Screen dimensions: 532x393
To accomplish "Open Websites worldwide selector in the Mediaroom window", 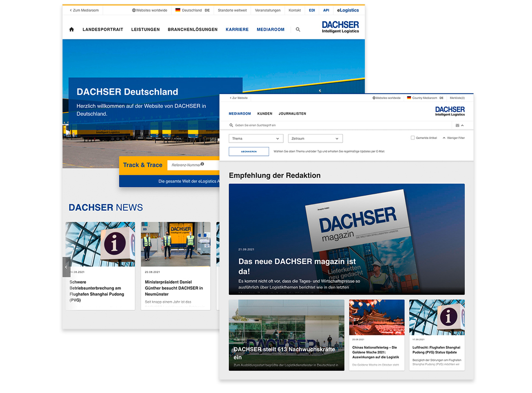I will coord(387,98).
